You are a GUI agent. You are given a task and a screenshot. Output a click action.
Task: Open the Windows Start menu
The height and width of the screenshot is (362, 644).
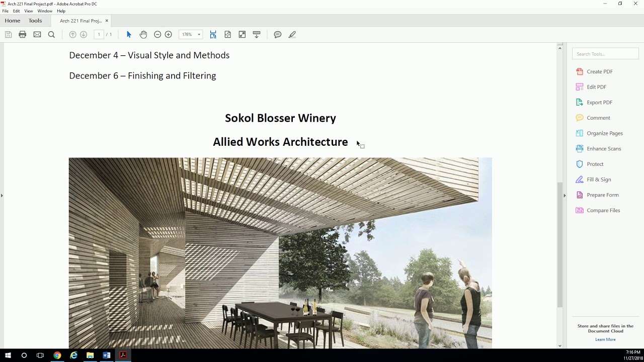(x=8, y=355)
